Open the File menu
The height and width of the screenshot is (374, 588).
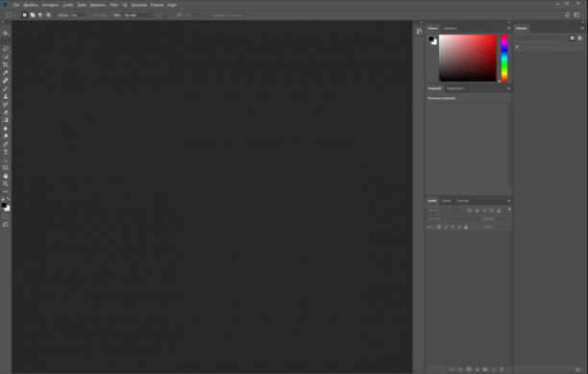click(16, 5)
